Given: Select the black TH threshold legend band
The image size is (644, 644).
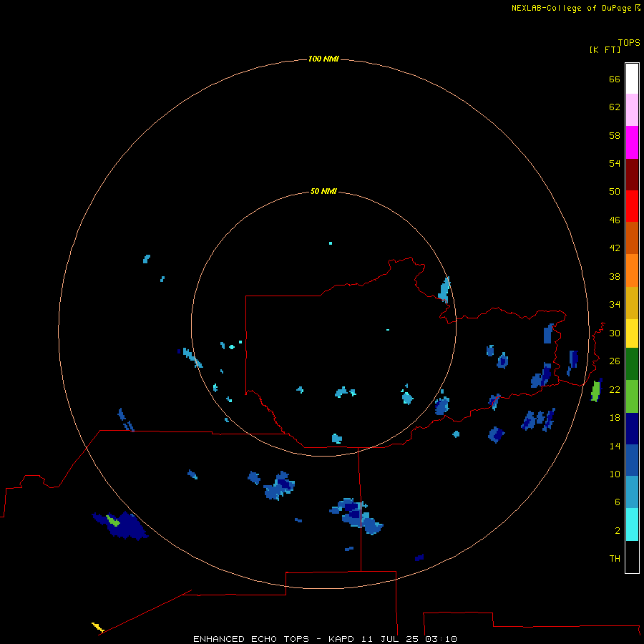Looking at the screenshot, I should point(632,557).
